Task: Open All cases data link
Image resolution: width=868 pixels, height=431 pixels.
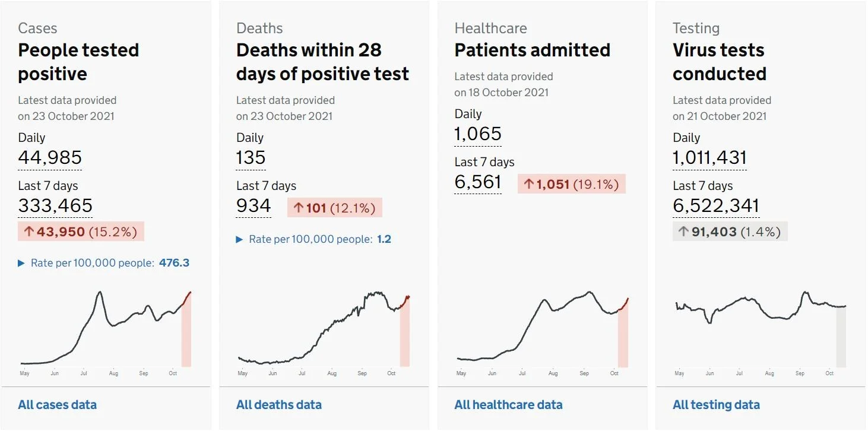Action: [x=57, y=405]
